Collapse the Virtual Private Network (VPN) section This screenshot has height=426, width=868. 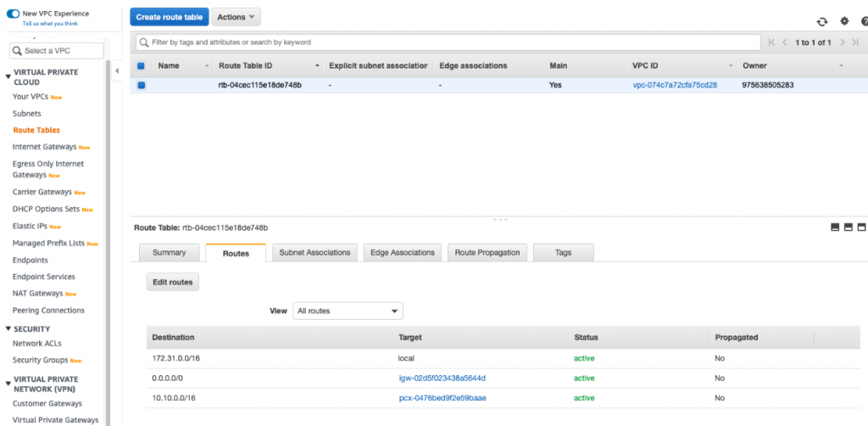click(8, 384)
